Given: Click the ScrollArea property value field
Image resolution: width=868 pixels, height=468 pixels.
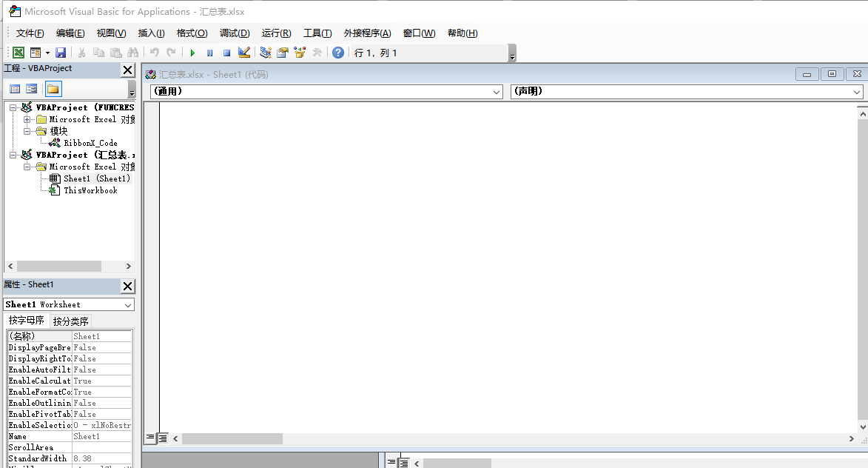Looking at the screenshot, I should click(102, 447).
